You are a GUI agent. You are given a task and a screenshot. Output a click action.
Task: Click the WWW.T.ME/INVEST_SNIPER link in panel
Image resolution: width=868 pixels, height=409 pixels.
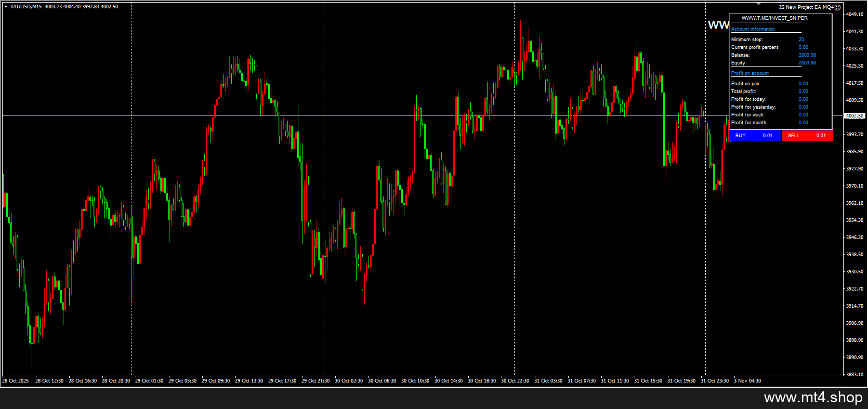(774, 18)
